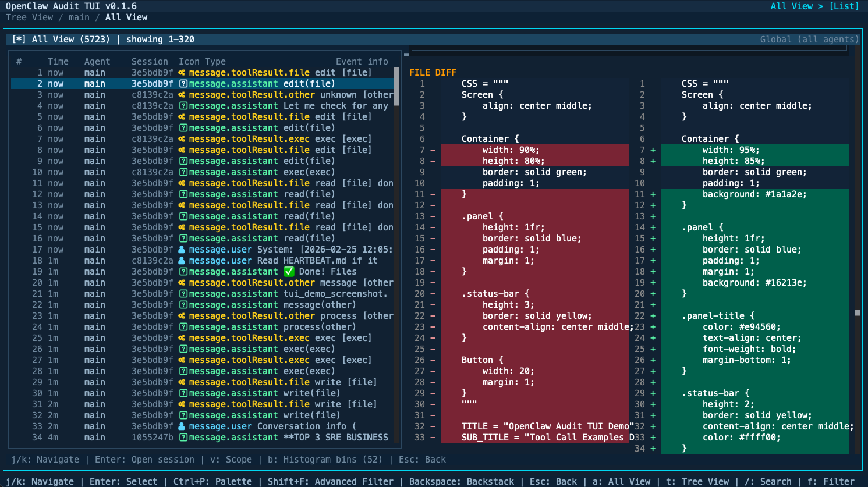Click the robot icon on the selected edit(file) row

184,83
